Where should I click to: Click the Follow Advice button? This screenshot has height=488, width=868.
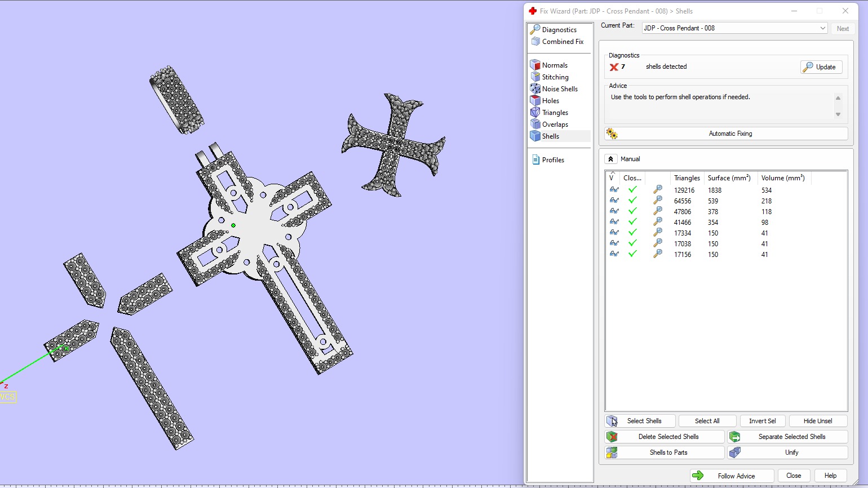732,476
